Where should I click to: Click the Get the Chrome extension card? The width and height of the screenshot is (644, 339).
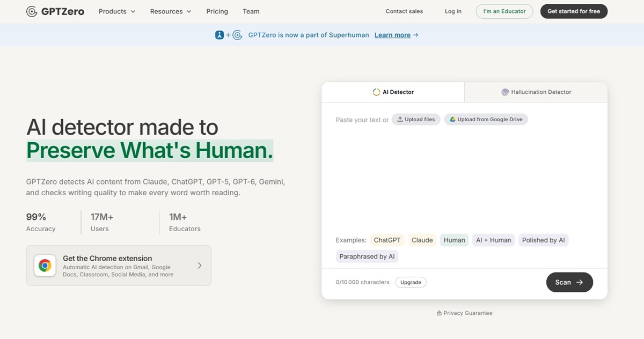pos(119,266)
